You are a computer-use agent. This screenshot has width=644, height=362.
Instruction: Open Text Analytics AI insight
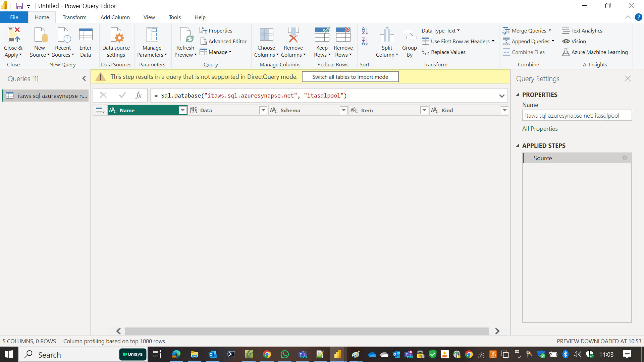(x=582, y=31)
